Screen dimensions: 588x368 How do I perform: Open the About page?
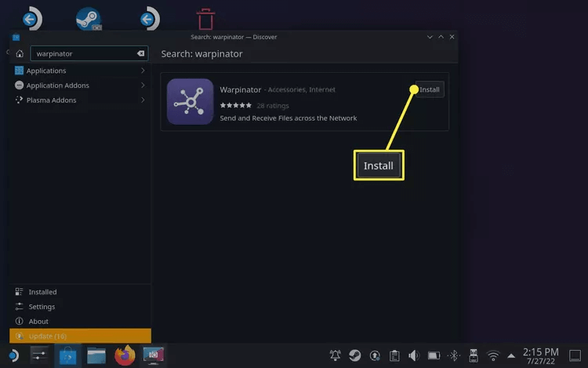coord(38,321)
